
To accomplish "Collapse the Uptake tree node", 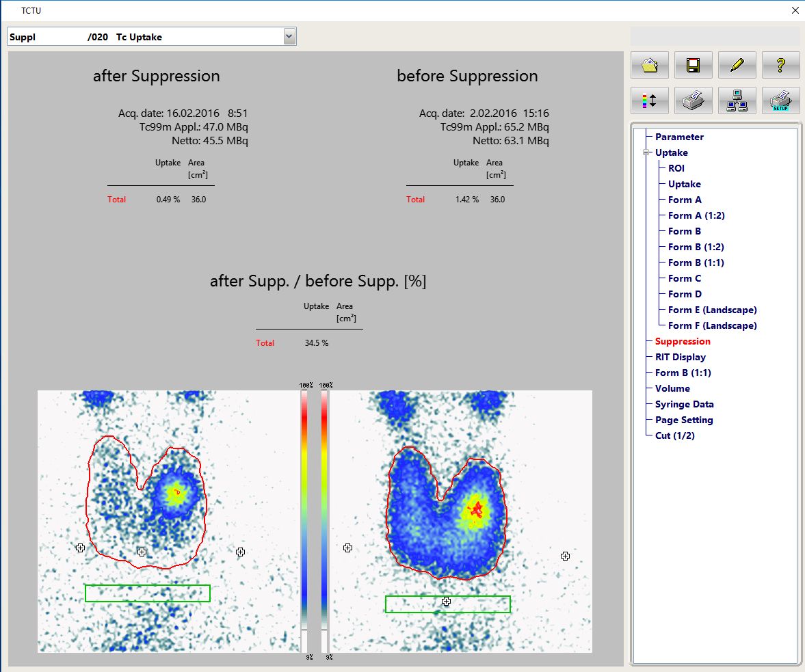I will tap(646, 152).
